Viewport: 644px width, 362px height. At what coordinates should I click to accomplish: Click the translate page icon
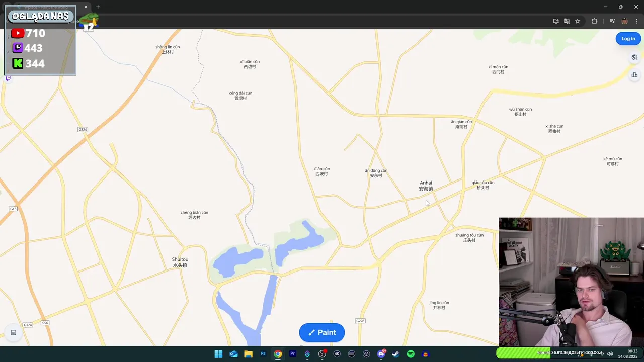point(567,21)
